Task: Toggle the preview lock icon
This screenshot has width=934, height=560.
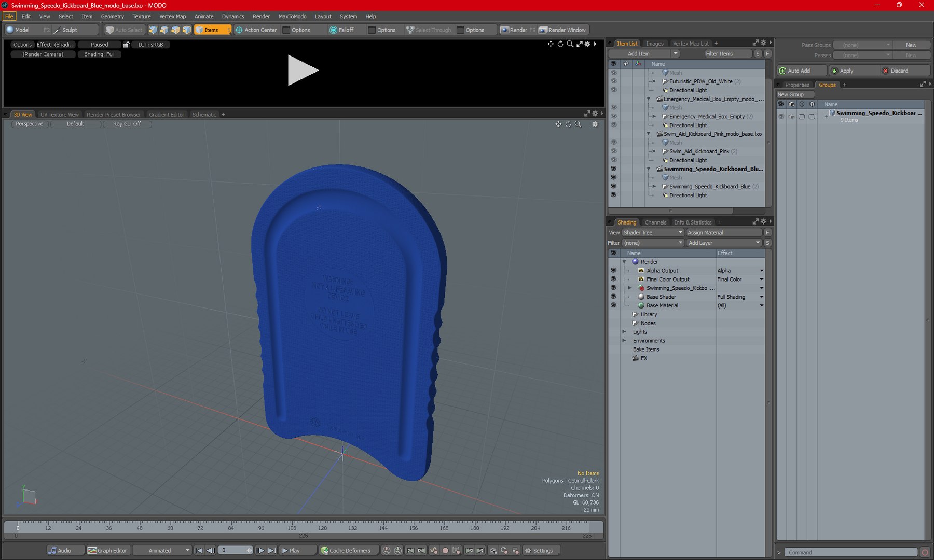Action: (x=126, y=45)
